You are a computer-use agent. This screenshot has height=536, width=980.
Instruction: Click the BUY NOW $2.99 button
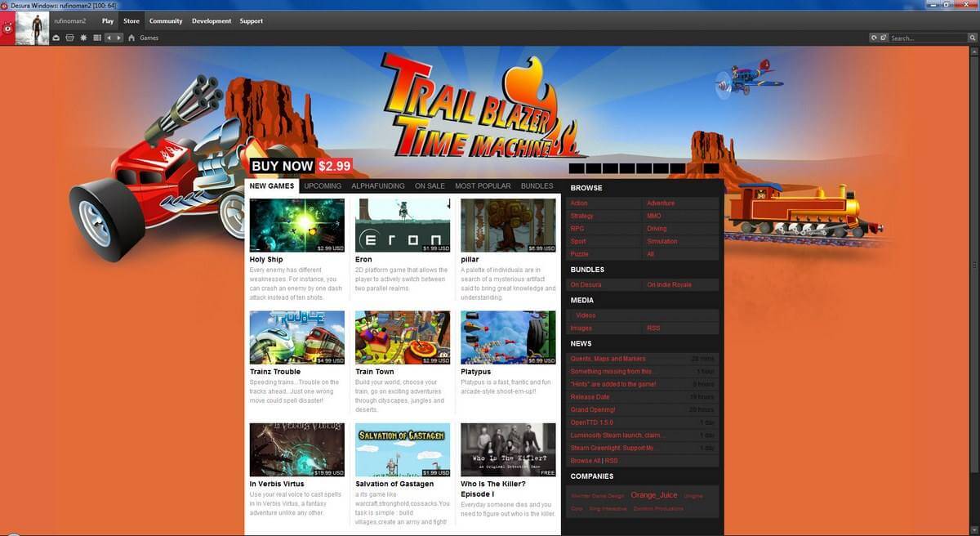click(x=301, y=166)
